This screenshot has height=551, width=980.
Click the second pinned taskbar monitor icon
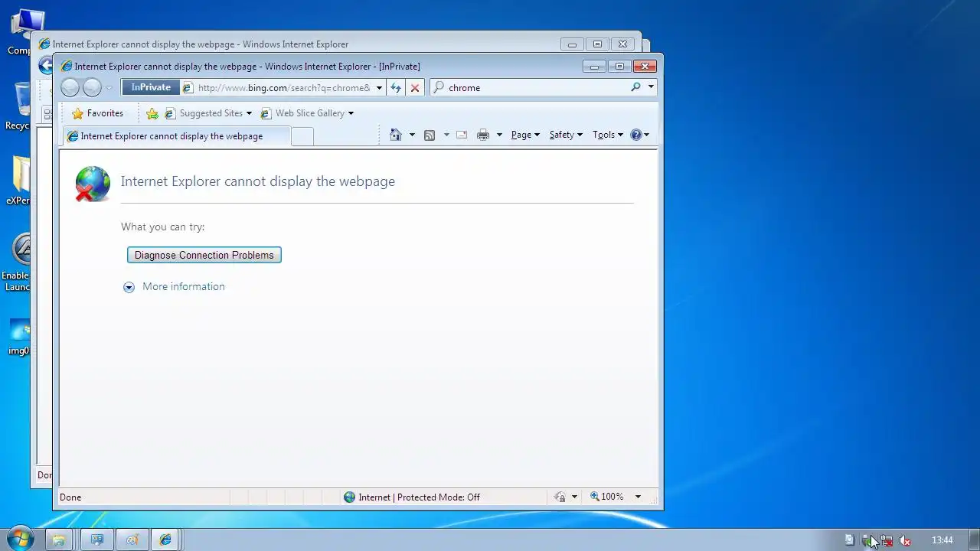point(97,540)
